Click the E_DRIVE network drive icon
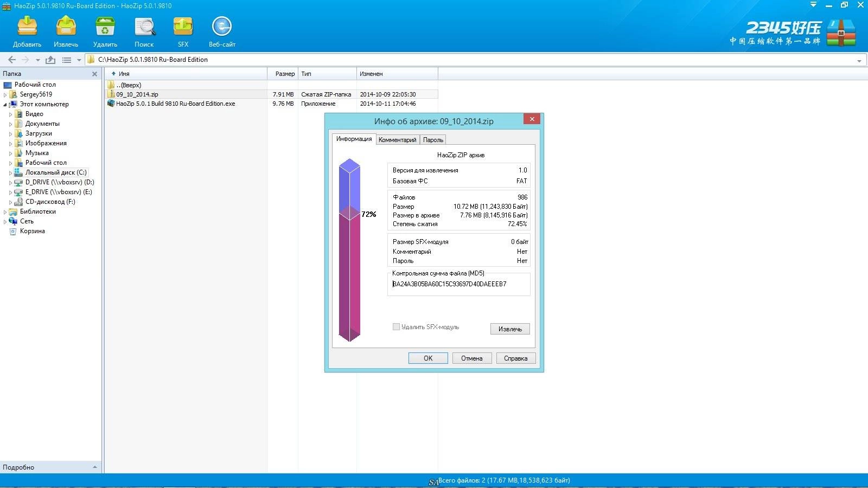The height and width of the screenshot is (488, 868). tap(18, 192)
